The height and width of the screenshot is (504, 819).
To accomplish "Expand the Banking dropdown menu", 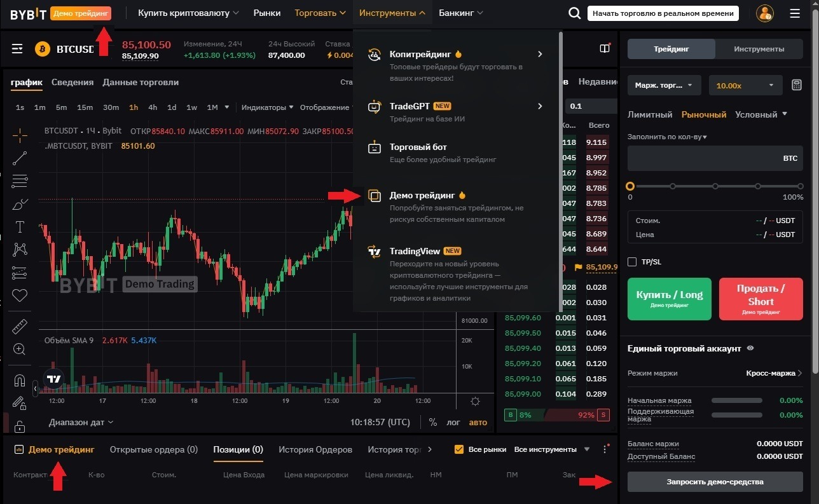I will coord(461,13).
